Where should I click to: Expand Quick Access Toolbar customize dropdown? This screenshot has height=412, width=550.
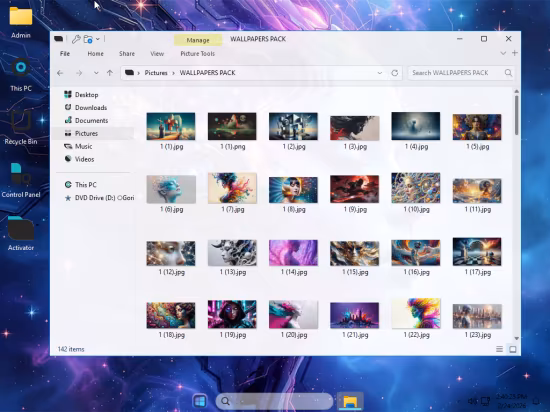pyautogui.click(x=98, y=39)
